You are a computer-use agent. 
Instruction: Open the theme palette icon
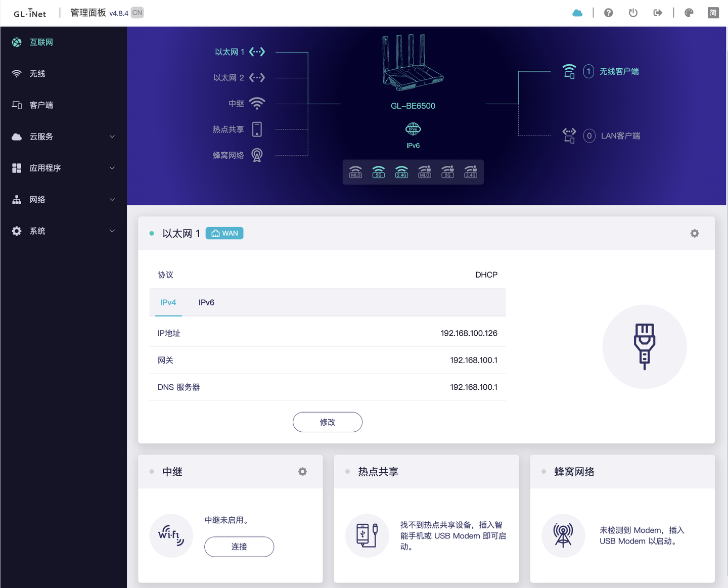[689, 13]
